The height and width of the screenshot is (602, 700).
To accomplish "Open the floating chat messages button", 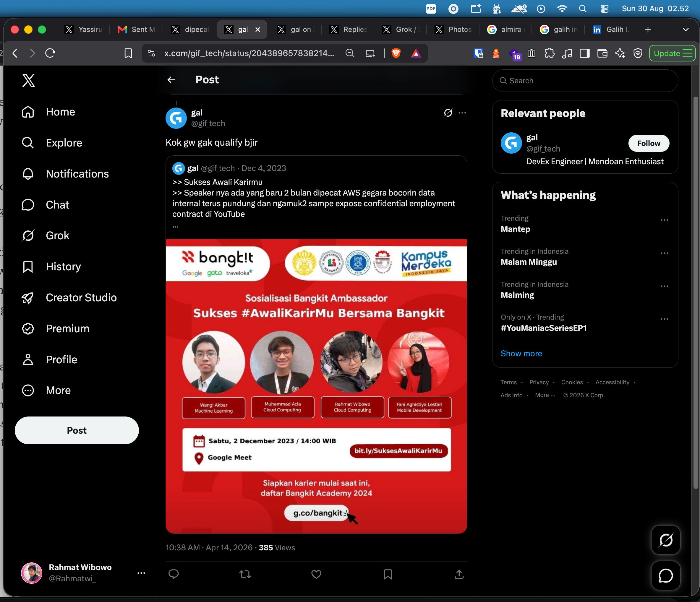I will pyautogui.click(x=665, y=576).
